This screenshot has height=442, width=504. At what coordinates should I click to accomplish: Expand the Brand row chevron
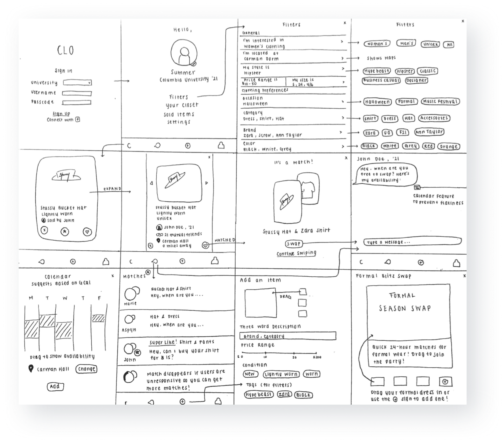pyautogui.click(x=341, y=132)
